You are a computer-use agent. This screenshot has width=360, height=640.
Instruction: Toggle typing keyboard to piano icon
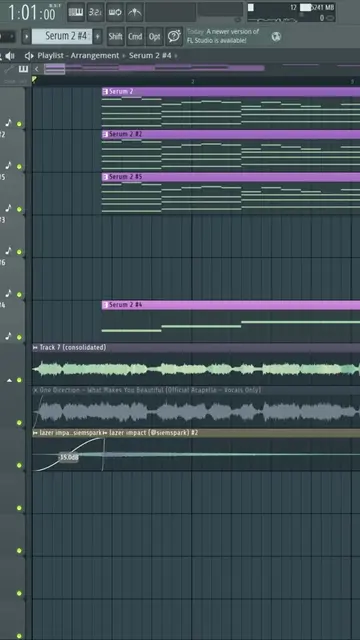click(x=76, y=12)
